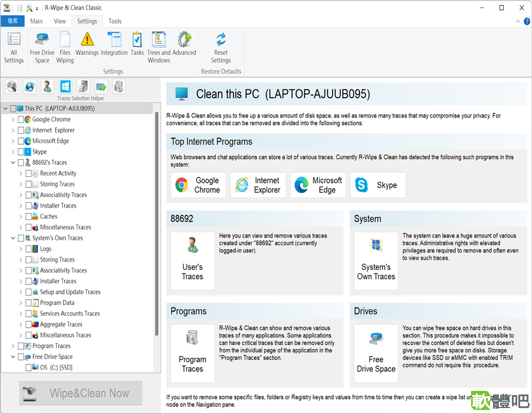532x414 pixels.
Task: Click the quick access tools icon in title bar
Action: [x=30, y=8]
